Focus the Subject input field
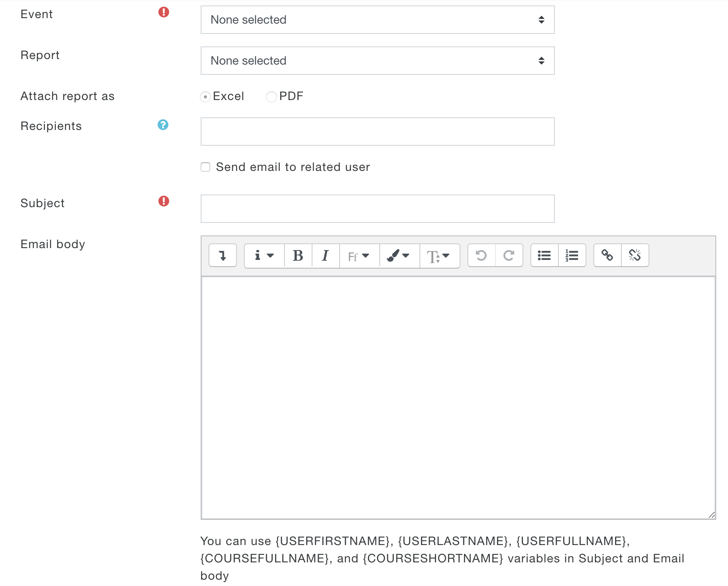728x586 pixels. click(378, 209)
